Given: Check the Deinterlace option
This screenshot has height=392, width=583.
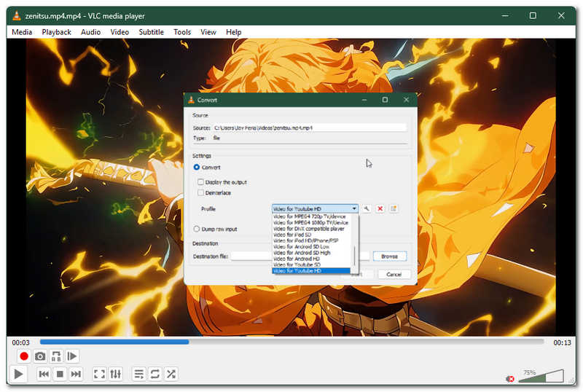Looking at the screenshot, I should pos(201,192).
